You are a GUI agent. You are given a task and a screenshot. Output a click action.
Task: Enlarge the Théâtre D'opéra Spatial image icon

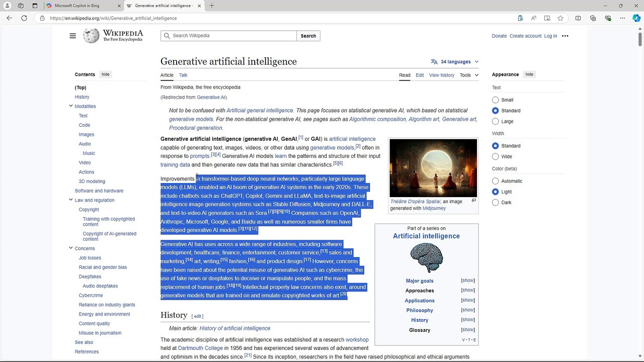473,201
